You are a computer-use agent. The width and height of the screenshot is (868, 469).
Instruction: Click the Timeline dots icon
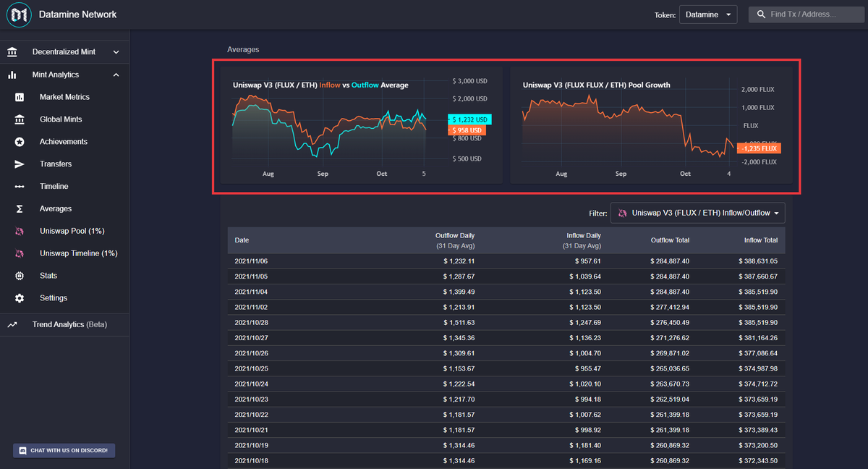[20, 187]
